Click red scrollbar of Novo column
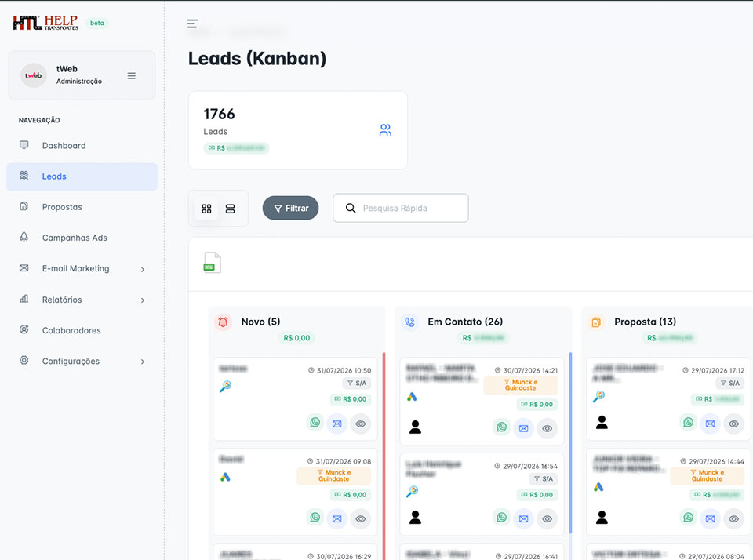The height and width of the screenshot is (560, 753). click(x=384, y=456)
